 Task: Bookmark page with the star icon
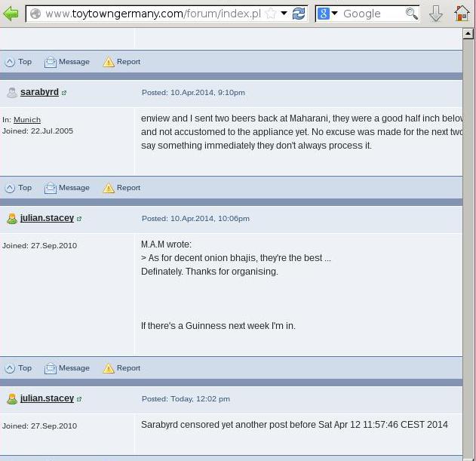270,14
